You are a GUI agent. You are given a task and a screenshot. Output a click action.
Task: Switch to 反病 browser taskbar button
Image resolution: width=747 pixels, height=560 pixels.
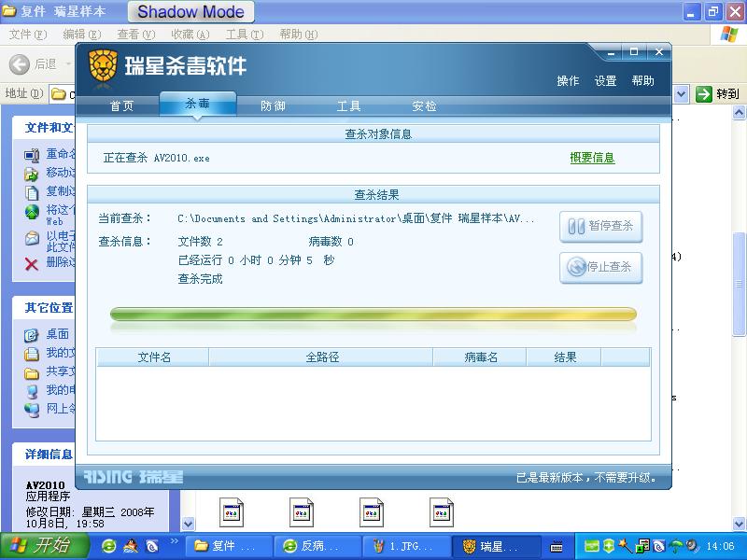pos(317,546)
